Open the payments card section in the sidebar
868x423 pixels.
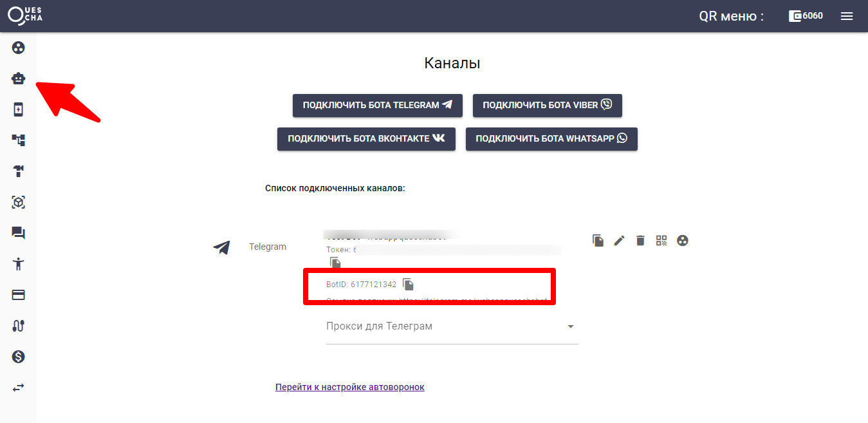(18, 295)
